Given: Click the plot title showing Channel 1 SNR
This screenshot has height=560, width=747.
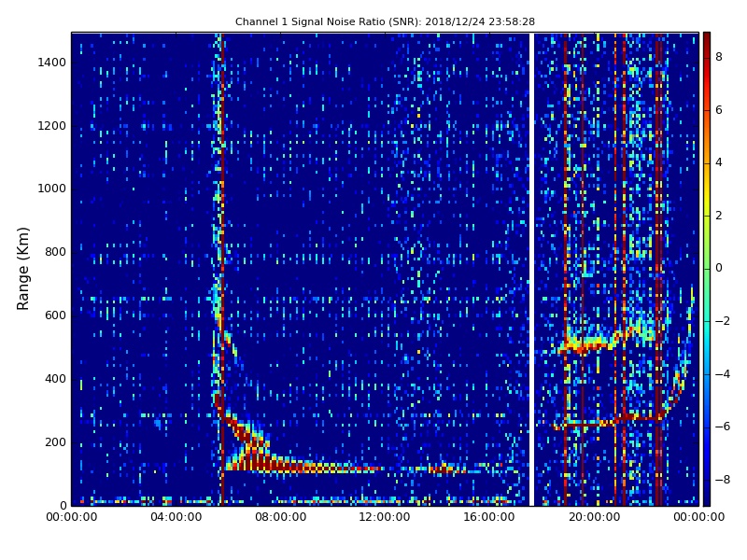Looking at the screenshot, I should pos(385,21).
